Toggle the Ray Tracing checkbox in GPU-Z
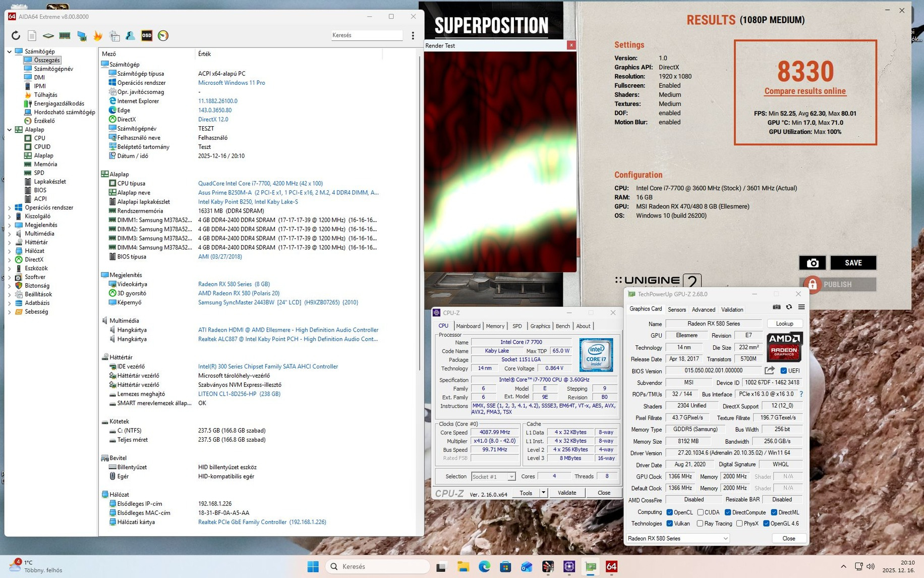This screenshot has height=578, width=924. click(x=700, y=523)
